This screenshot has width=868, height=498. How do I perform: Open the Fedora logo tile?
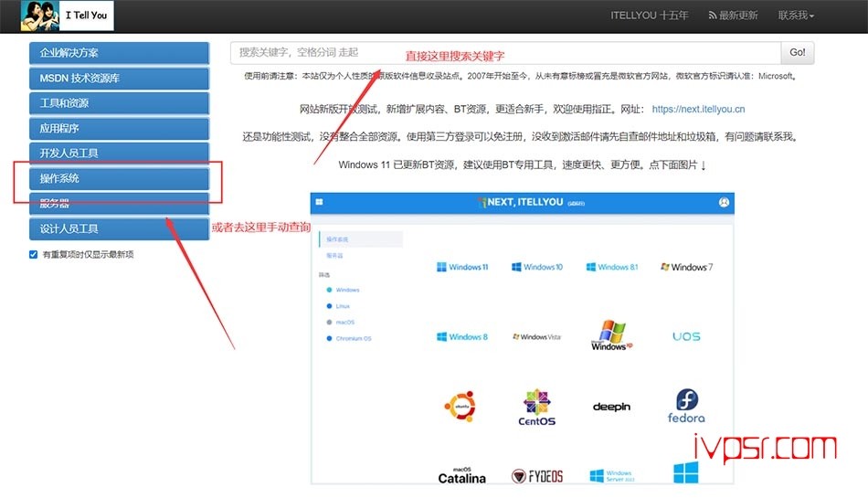686,406
